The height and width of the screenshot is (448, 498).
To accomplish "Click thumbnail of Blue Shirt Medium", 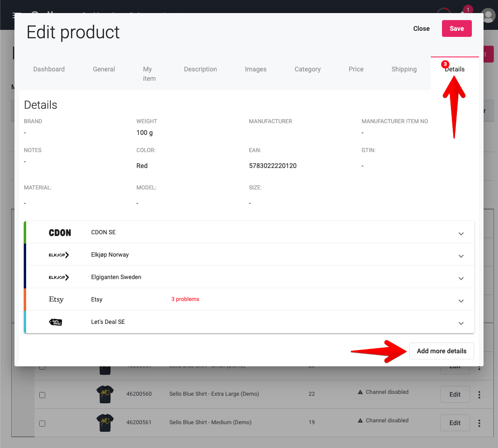I will point(105,423).
